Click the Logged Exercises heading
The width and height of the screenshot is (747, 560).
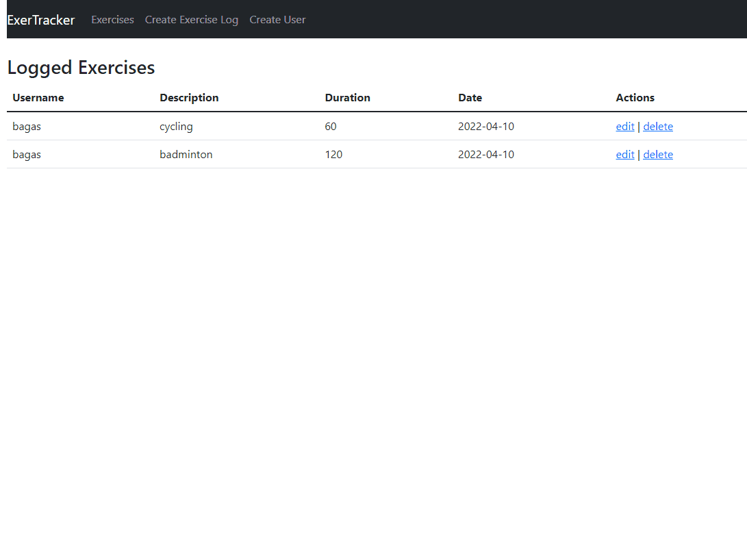(81, 68)
